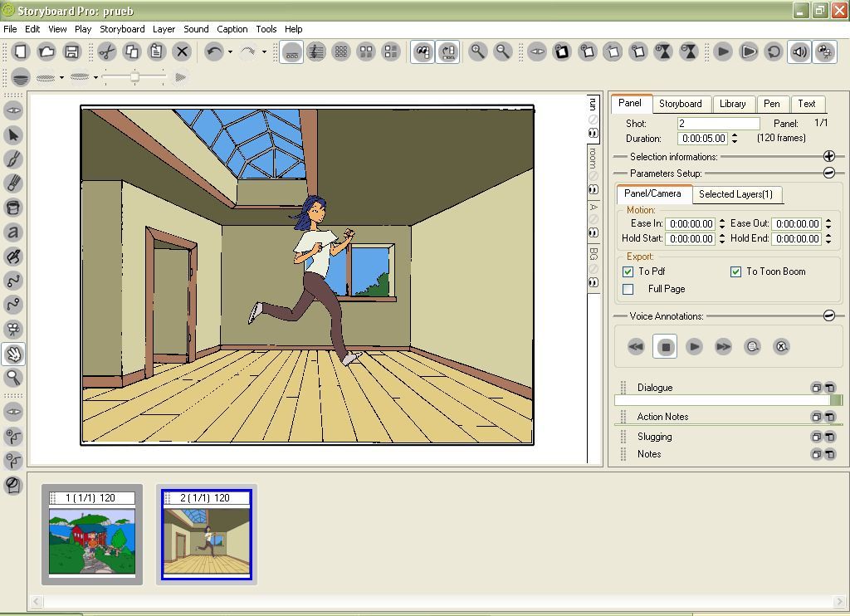This screenshot has height=616, width=850.
Task: Select the Zoom magnifier tool
Action: (x=13, y=378)
